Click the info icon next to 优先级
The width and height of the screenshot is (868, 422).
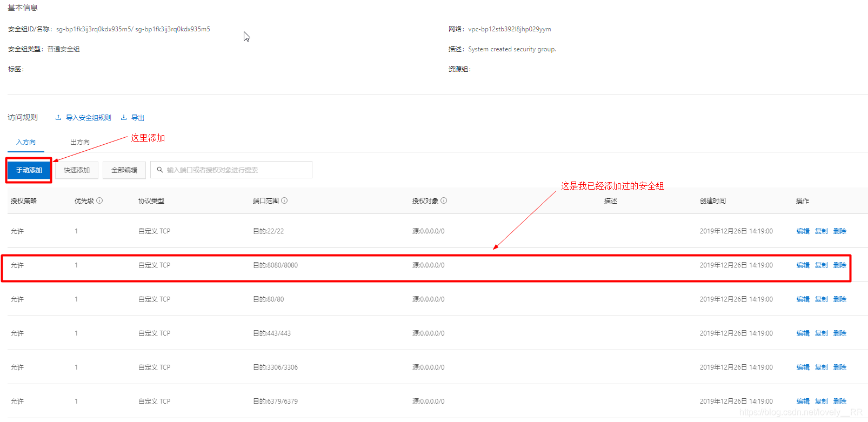click(x=99, y=200)
